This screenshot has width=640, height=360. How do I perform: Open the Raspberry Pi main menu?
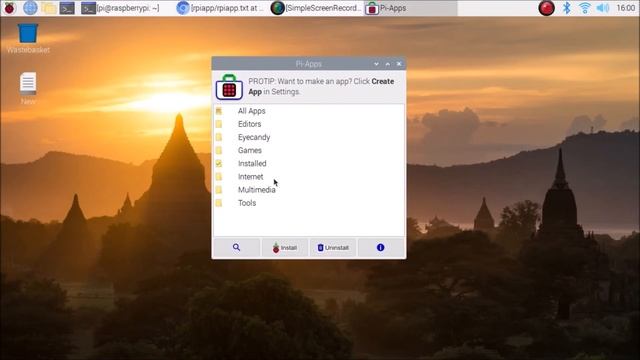pos(9,8)
